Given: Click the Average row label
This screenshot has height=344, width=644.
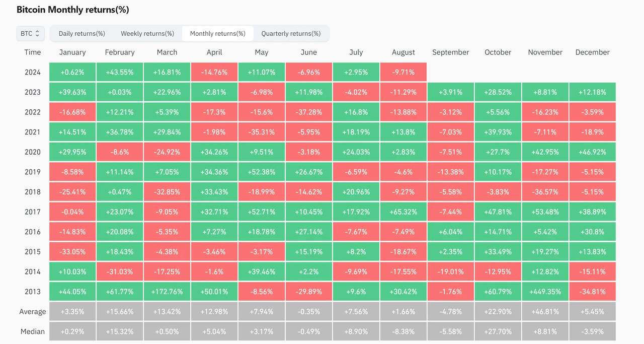Looking at the screenshot, I should [x=33, y=312].
